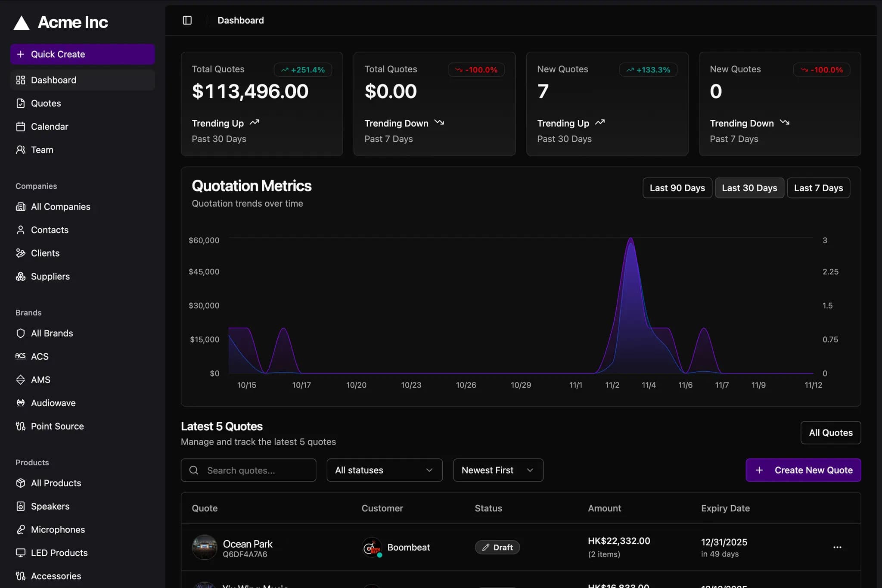The width and height of the screenshot is (882, 588).
Task: Open All Quotes with the button
Action: tap(830, 432)
